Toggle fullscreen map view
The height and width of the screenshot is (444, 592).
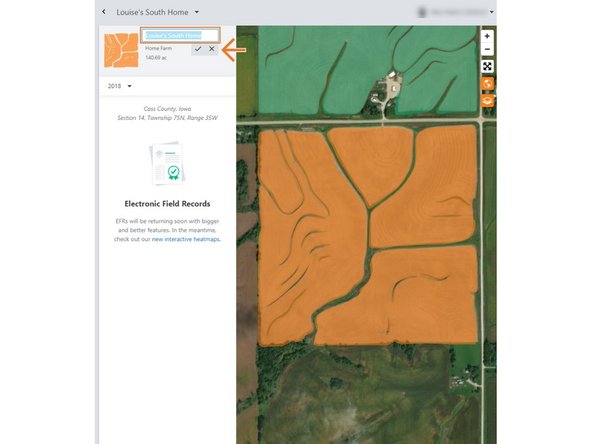click(x=487, y=66)
